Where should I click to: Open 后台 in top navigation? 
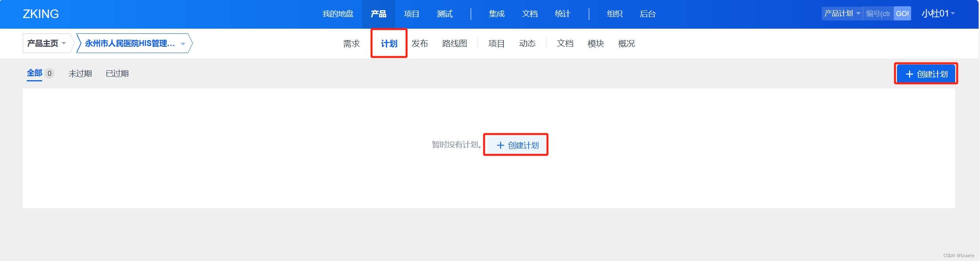(647, 14)
